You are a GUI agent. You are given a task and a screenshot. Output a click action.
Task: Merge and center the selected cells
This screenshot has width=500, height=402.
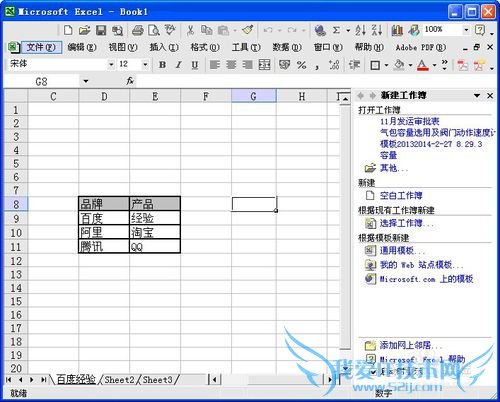point(264,65)
